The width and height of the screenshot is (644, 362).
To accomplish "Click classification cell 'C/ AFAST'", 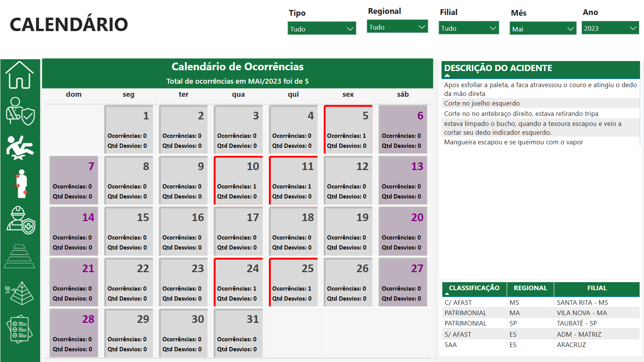I will (x=458, y=302).
